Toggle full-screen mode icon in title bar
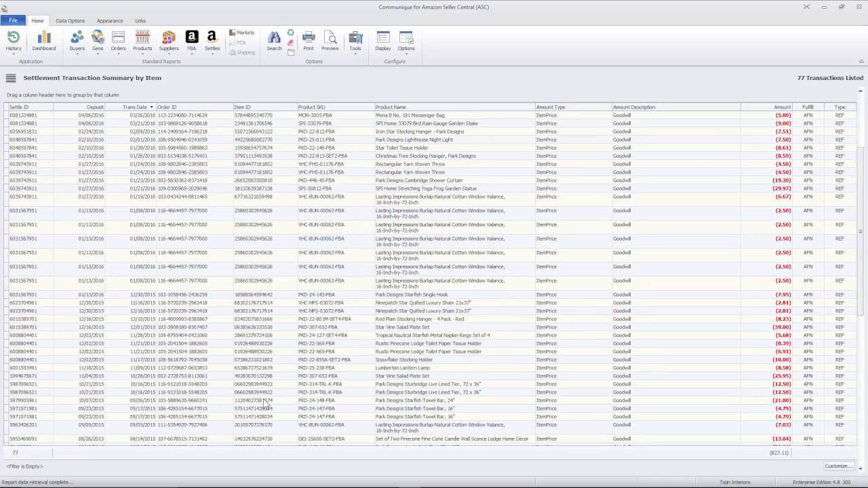 coord(806,7)
